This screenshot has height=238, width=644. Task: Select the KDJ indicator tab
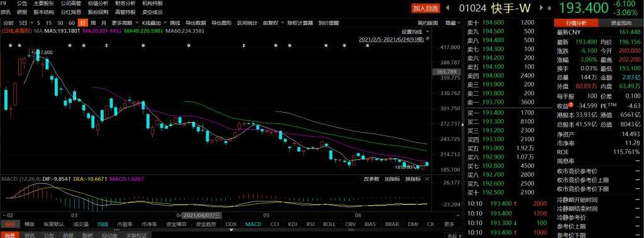293,224
